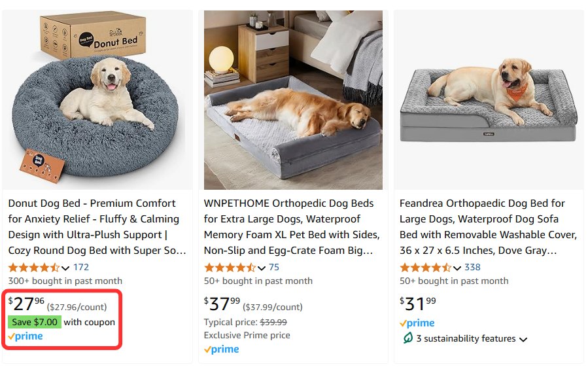View the 75 reviews for WNPETHOME bed
This screenshot has width=588, height=371.
point(274,267)
